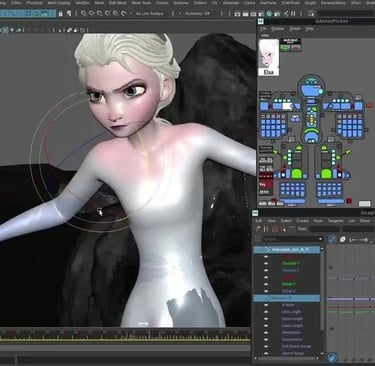375x366 pixels.
Task: Click the No Live Surface field
Action: [149, 14]
